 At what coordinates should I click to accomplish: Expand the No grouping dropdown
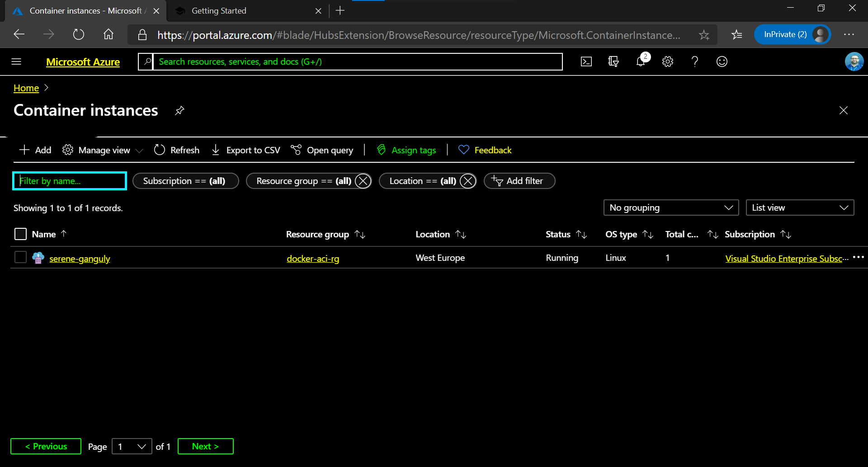[671, 208]
